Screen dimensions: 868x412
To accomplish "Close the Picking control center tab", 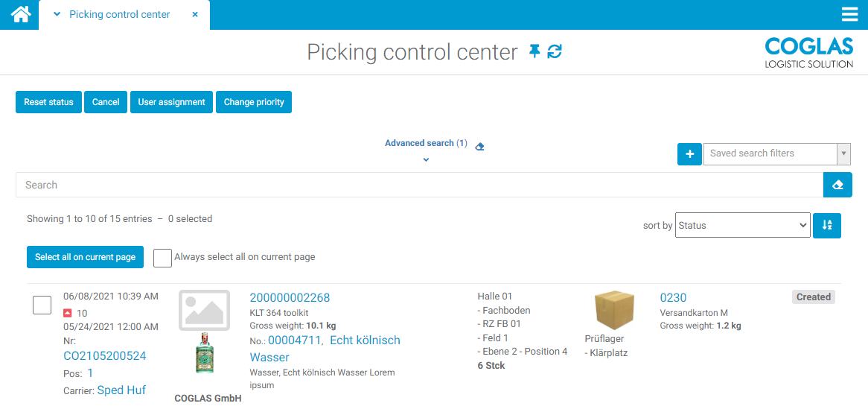I will tap(195, 15).
